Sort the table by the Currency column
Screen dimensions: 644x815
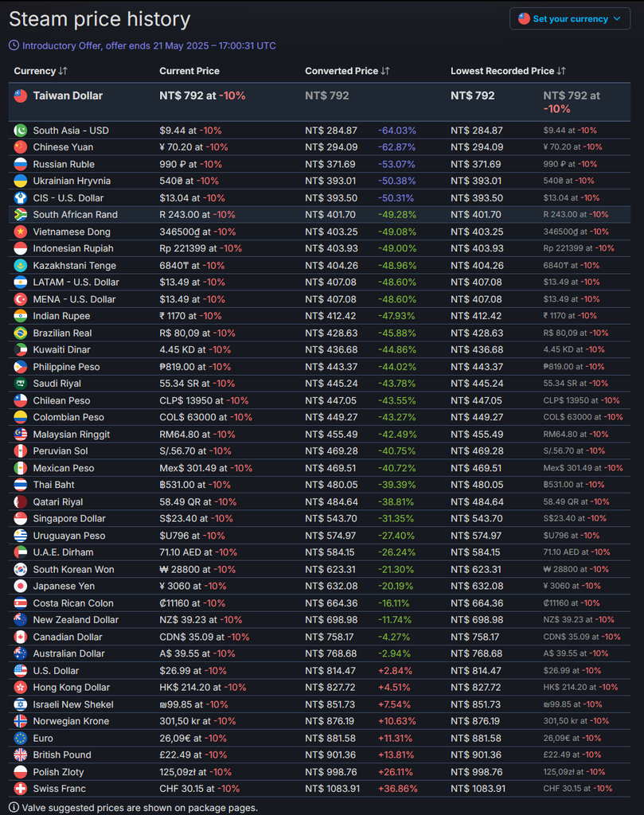(x=41, y=71)
